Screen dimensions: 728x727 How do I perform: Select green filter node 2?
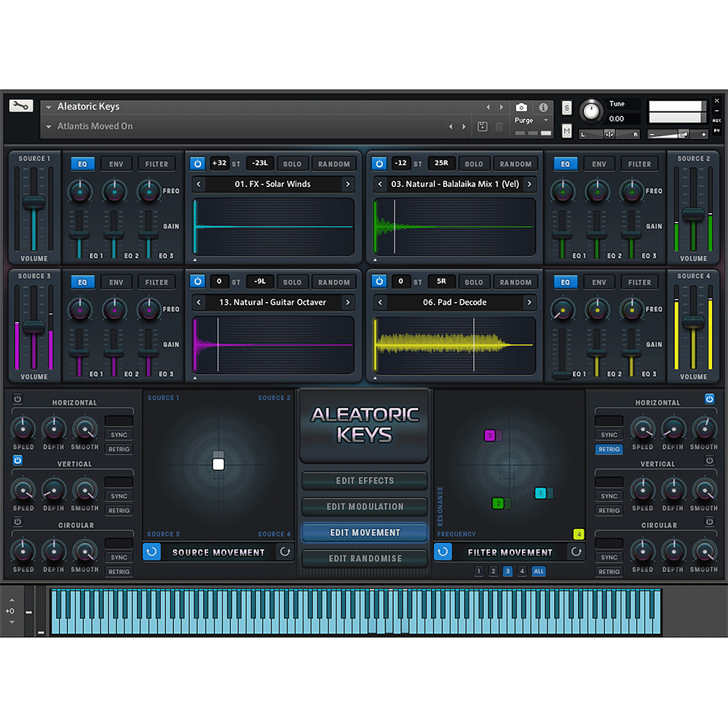498,504
